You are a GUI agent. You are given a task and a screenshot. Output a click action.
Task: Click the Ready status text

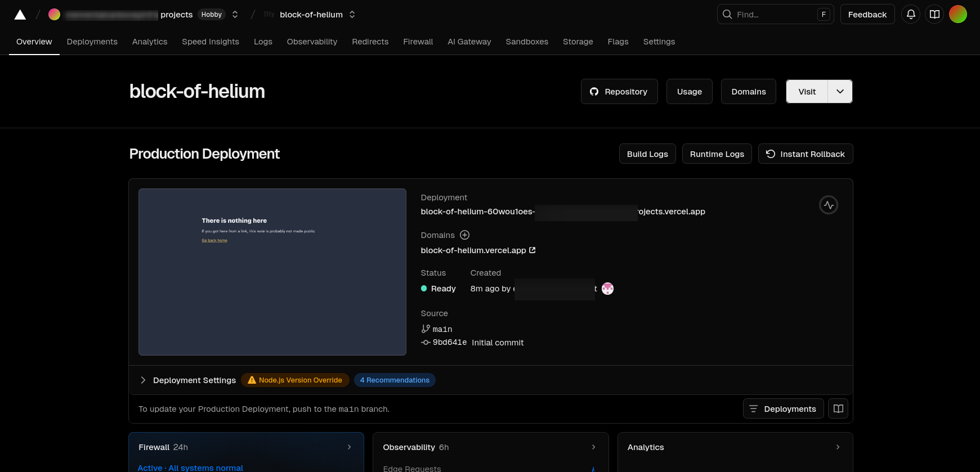(444, 289)
